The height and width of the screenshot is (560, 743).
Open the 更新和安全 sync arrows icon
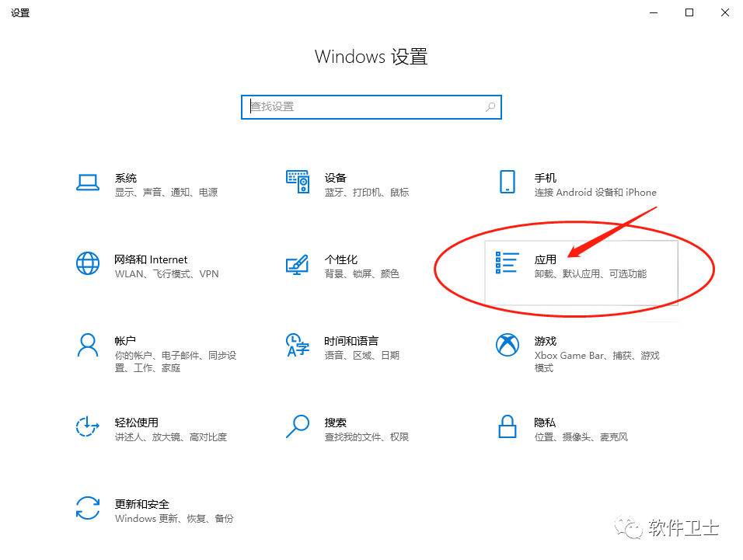[x=88, y=508]
